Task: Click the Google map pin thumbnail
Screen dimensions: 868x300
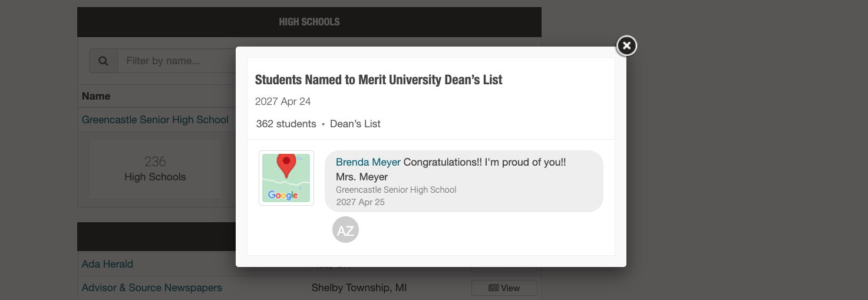Action: [286, 178]
